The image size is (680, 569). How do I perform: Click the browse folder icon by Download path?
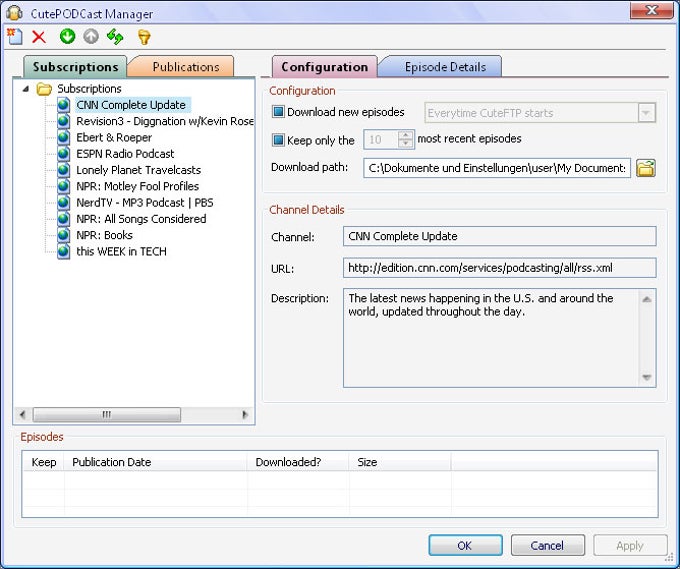pyautogui.click(x=646, y=168)
